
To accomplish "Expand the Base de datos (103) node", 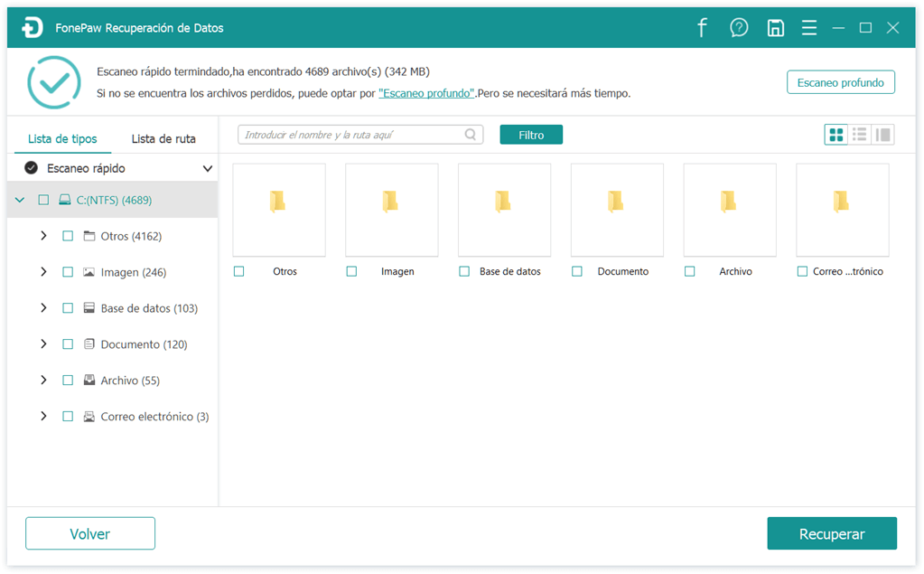I will (x=43, y=308).
